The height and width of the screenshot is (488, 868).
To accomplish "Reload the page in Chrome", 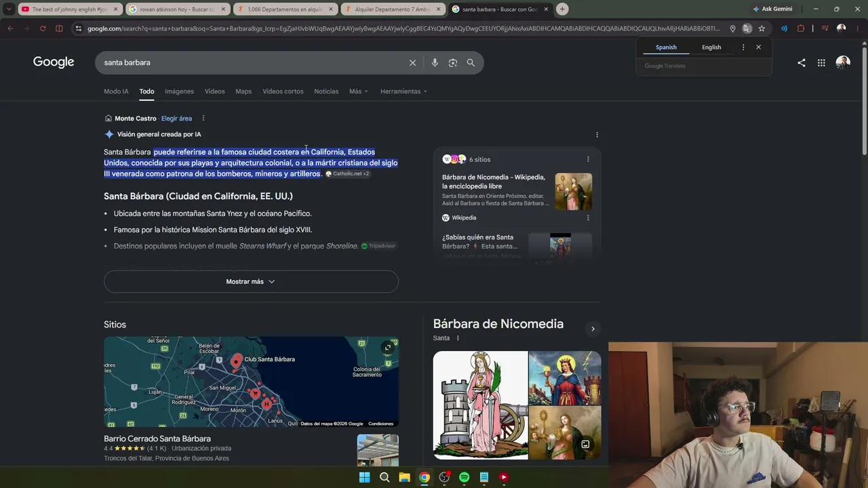I will (x=43, y=28).
